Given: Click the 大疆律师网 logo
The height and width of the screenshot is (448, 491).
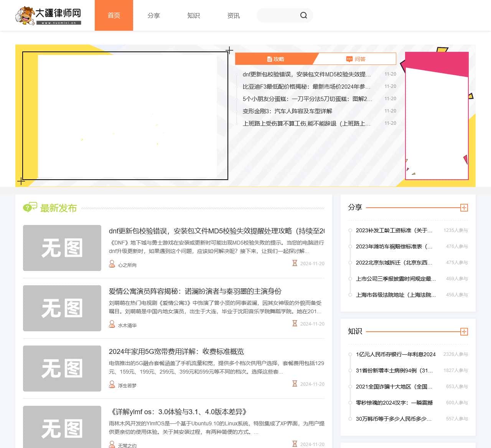Looking at the screenshot, I should (48, 15).
